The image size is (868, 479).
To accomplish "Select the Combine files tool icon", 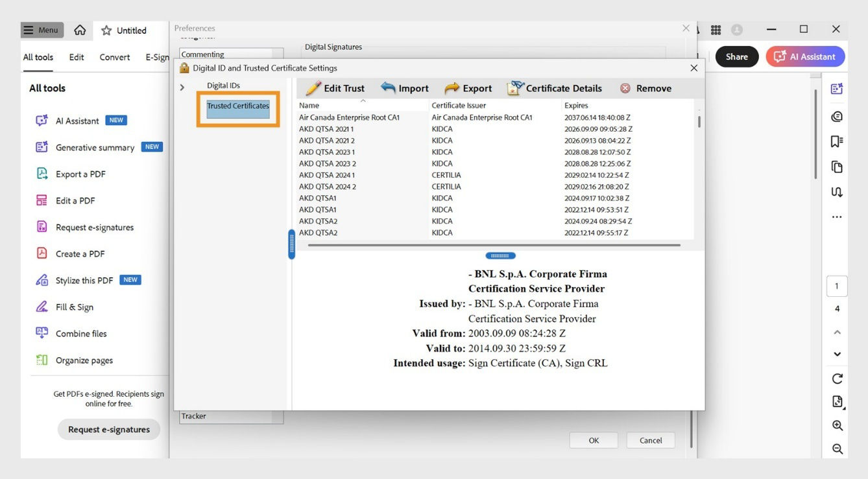I will coord(42,333).
